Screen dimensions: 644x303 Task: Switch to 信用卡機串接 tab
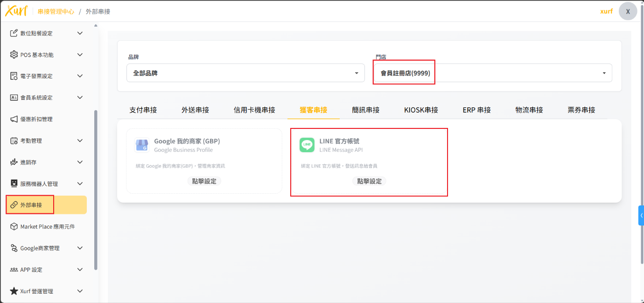point(254,110)
